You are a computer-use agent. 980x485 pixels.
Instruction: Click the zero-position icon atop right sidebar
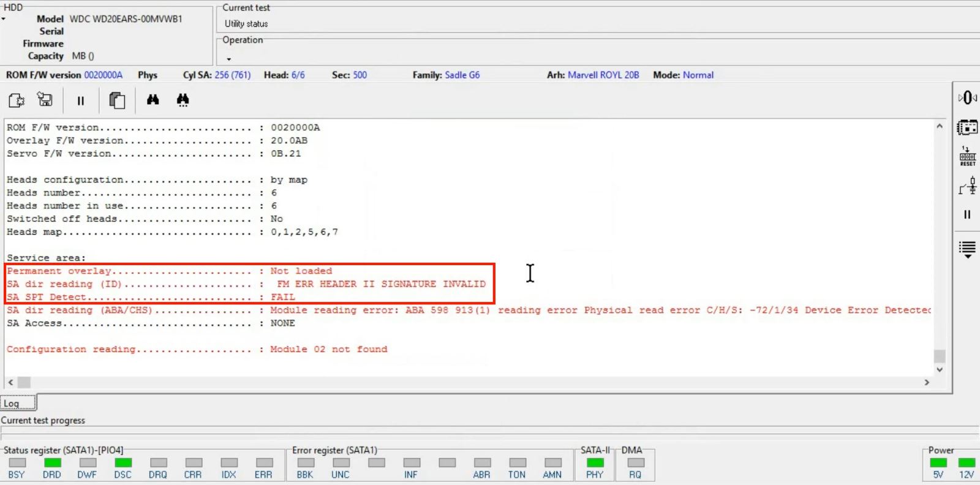click(x=967, y=98)
